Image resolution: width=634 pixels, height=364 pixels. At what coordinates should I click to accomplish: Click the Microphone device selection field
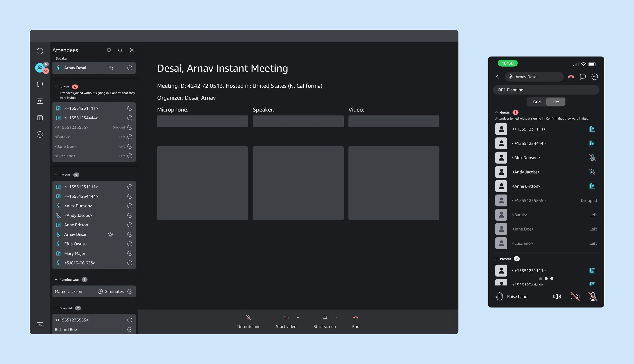[202, 121]
